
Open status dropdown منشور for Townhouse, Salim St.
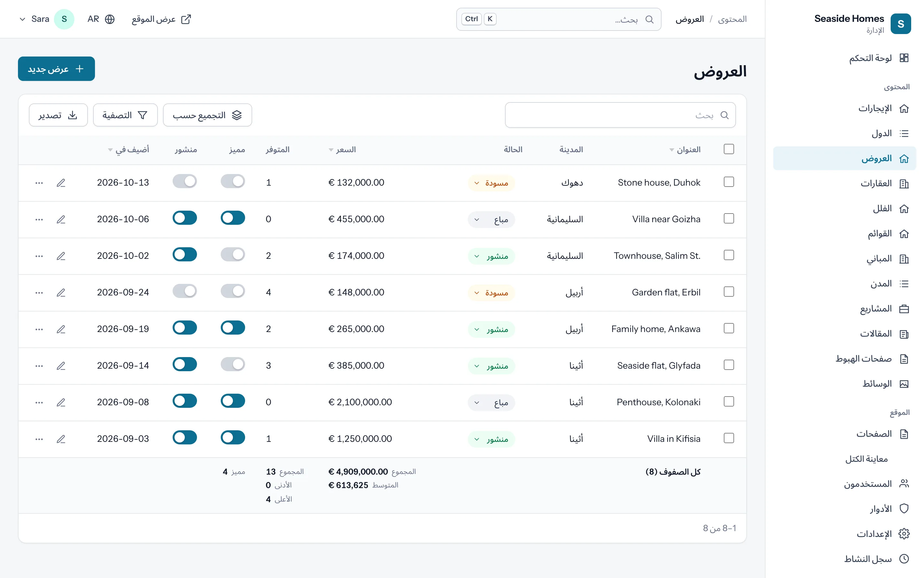(492, 256)
